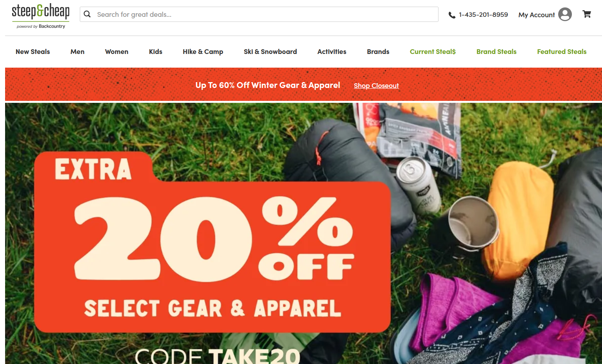
Task: Open Current Steal$ deals
Action: 433,52
